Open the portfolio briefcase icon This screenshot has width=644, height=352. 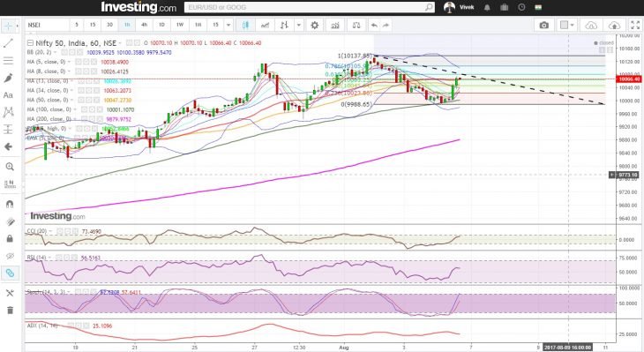click(x=505, y=7)
